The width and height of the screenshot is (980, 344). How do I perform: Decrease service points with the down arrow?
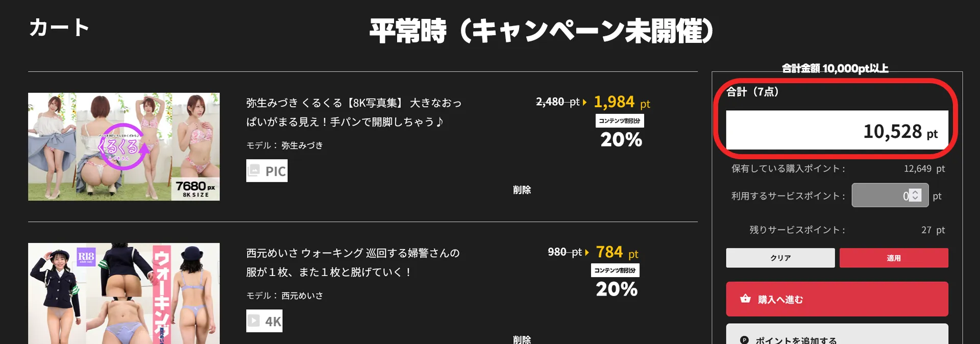pos(915,199)
